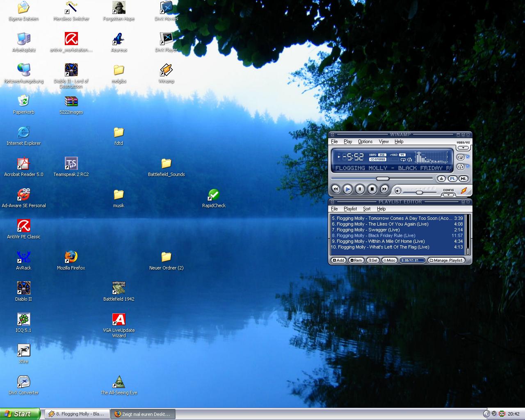
Task: Open the ICQ 5.1 shortcut
Action: (x=24, y=323)
